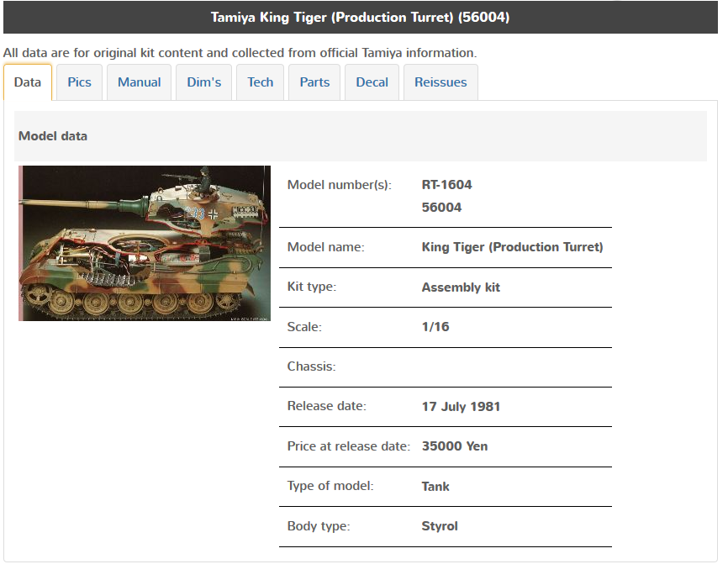Click the page title Tamiya King Tiger header
Image resolution: width=728 pixels, height=580 pixels.
point(361,17)
